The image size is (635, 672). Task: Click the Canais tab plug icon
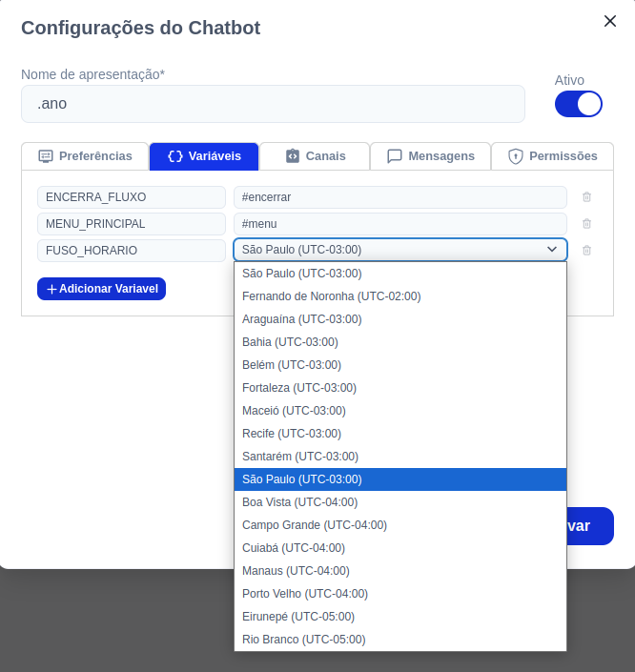[x=293, y=156]
